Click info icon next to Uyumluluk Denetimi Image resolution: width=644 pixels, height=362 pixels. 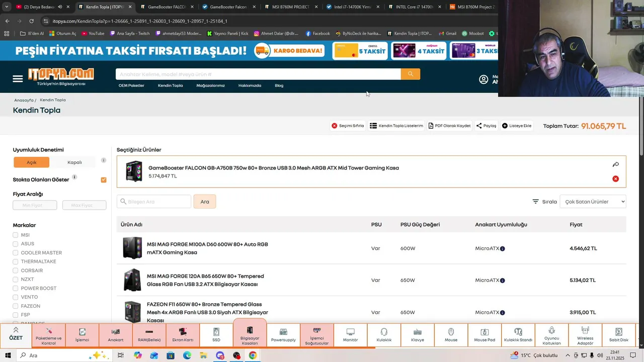(104, 160)
